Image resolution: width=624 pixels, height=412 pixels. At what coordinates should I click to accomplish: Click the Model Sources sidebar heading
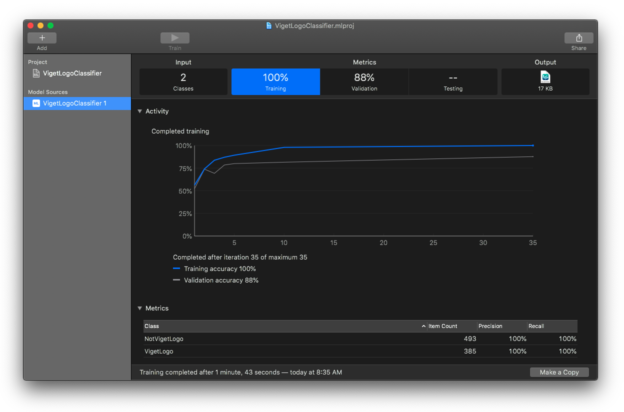[x=48, y=92]
